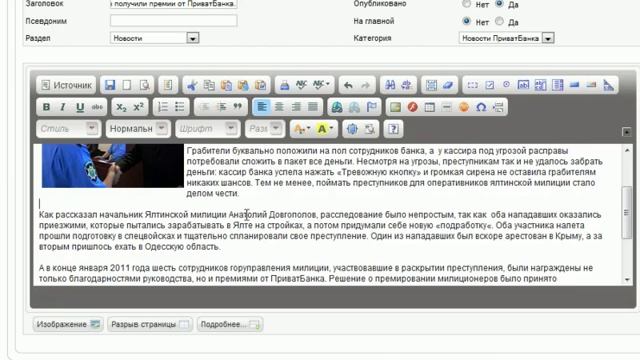Open text color picker
The width and height of the screenshot is (640, 360).
coord(302,129)
